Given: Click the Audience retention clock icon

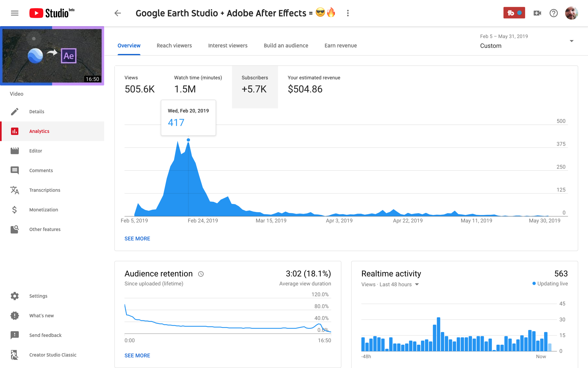Looking at the screenshot, I should pos(201,274).
